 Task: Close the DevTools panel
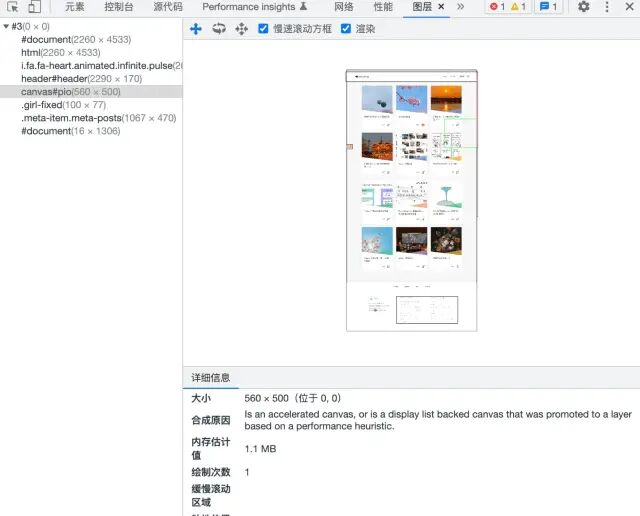pyautogui.click(x=629, y=7)
